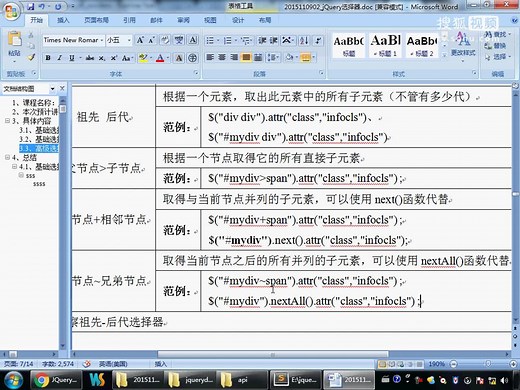Toggle Bold formatting
Viewport: 520px width, 390px height.
pos(48,58)
